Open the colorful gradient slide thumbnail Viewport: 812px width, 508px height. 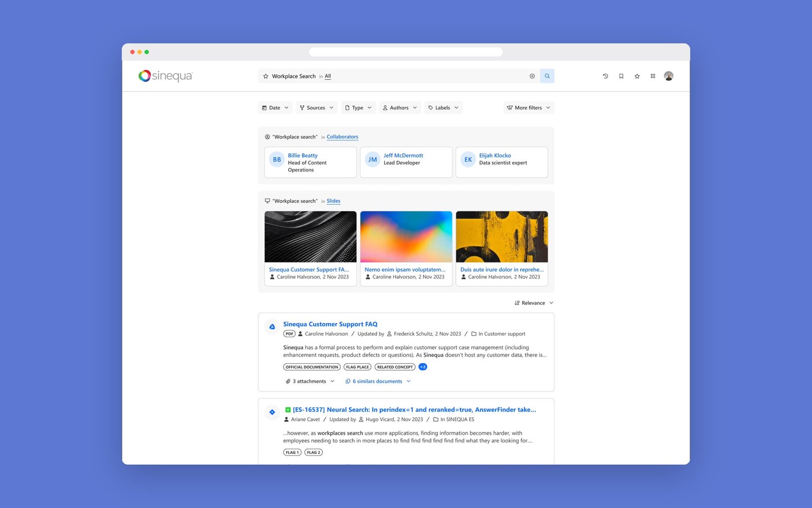[x=406, y=237]
